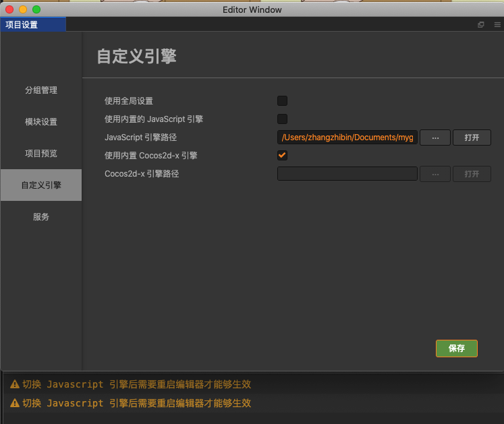Open the hamburger menu icon in tab bar
Screen dimensions: 504x424
click(497, 25)
